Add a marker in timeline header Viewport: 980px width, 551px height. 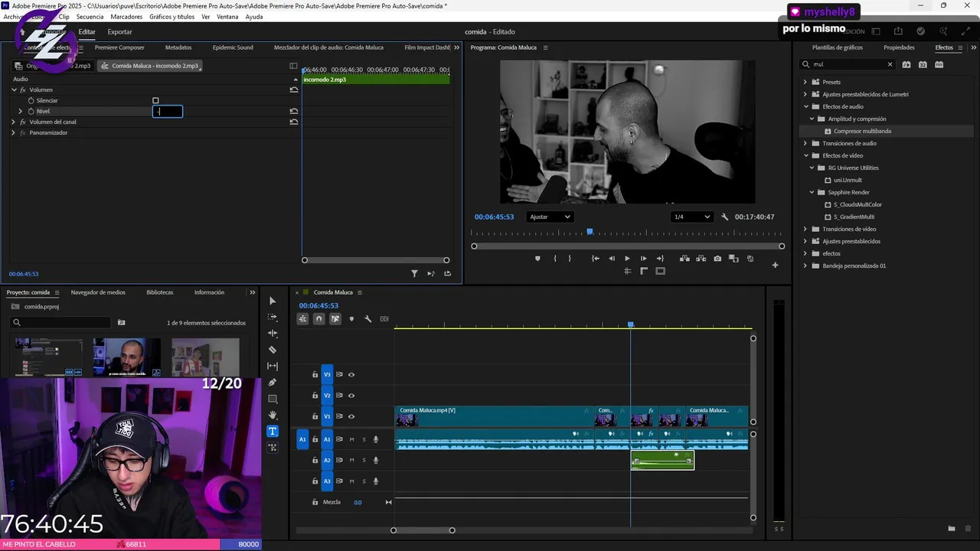click(x=351, y=318)
